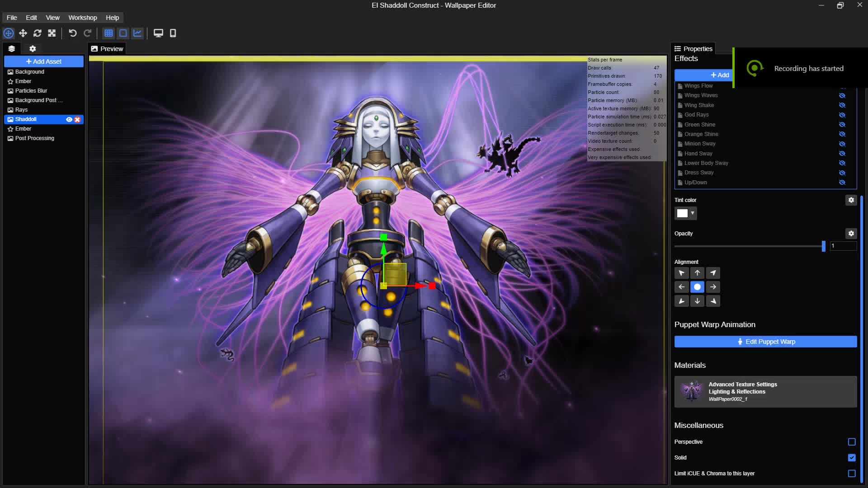
Task: Delete the Shaddoll layer with red X
Action: (77, 120)
